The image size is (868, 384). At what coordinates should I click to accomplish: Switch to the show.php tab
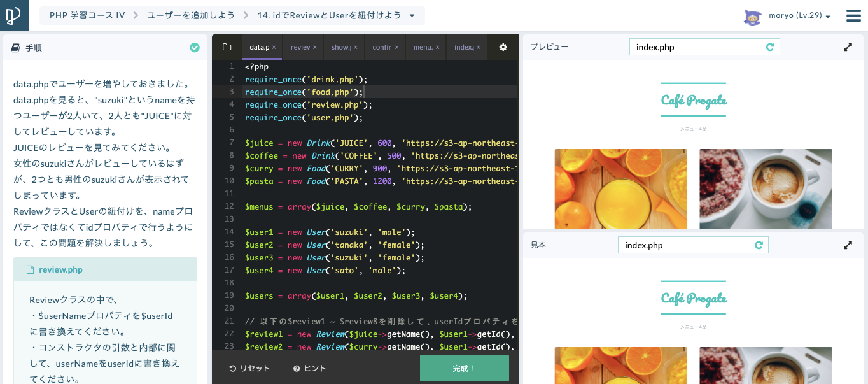coord(340,47)
